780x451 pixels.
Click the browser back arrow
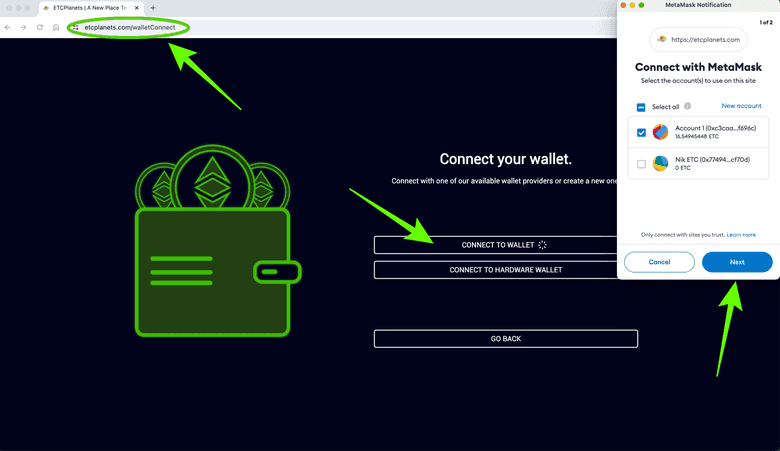point(8,27)
